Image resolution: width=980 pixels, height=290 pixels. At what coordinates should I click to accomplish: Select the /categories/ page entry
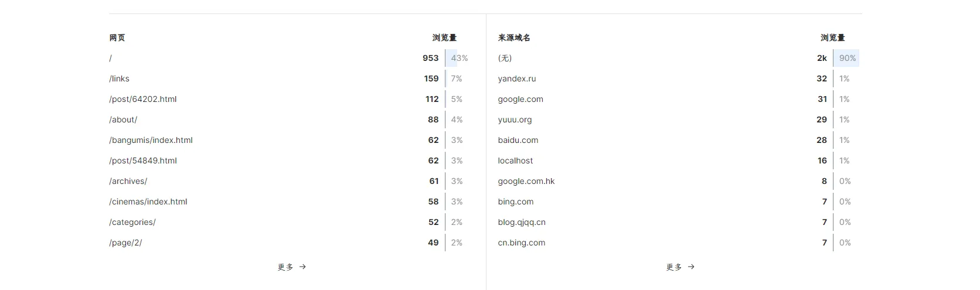coord(132,222)
